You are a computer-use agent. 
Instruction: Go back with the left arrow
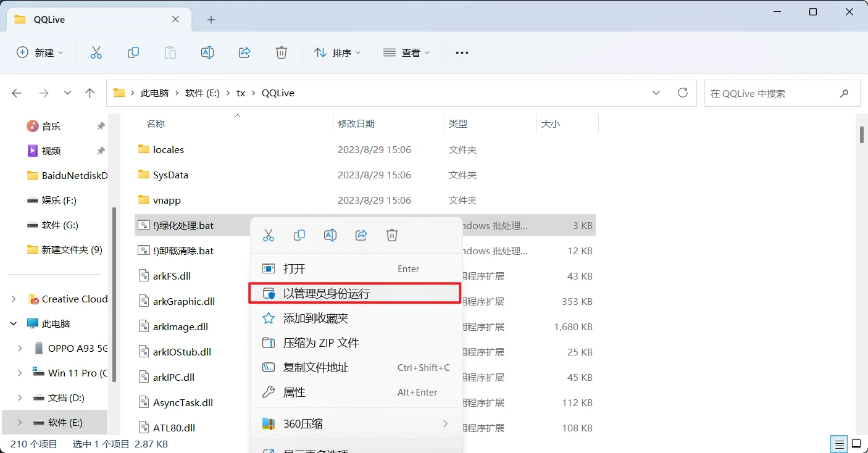pos(17,93)
